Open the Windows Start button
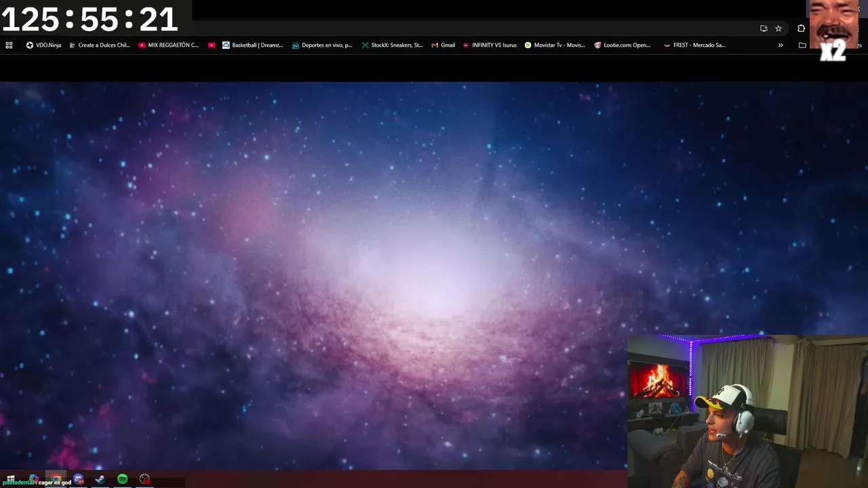This screenshot has width=868, height=488. coord(11,479)
